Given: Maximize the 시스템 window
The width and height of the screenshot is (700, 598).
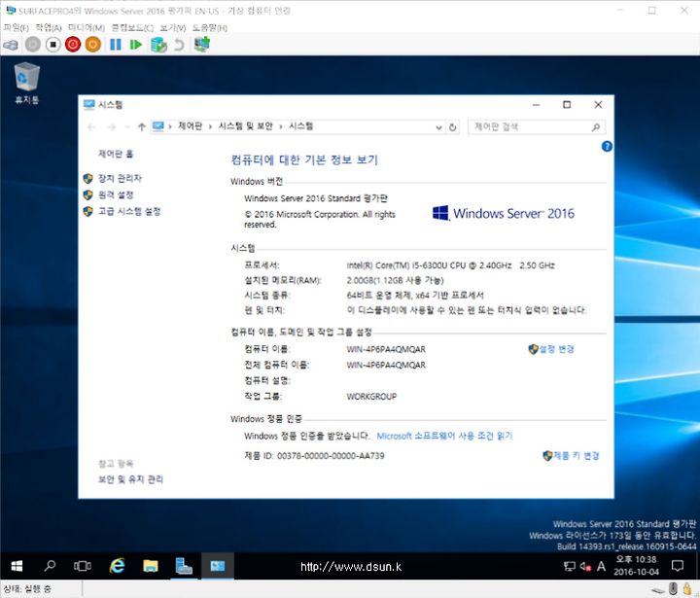Looking at the screenshot, I should coord(567,105).
